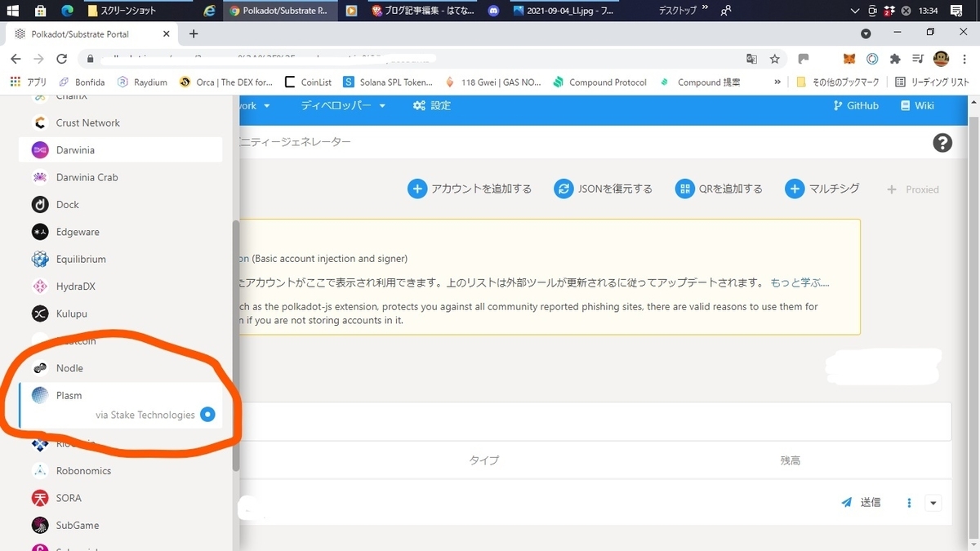
Task: Open MetaMask fox extension icon
Action: pyautogui.click(x=850, y=59)
